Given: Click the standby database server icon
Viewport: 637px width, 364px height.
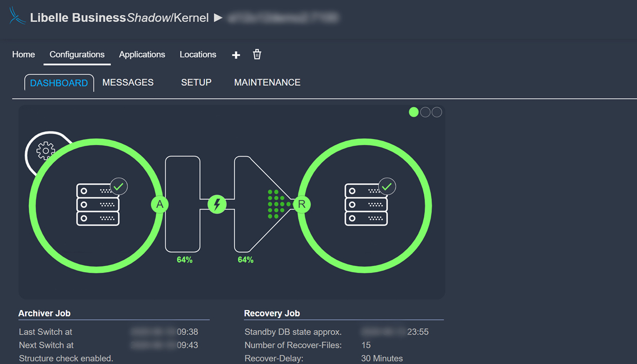Looking at the screenshot, I should click(366, 204).
